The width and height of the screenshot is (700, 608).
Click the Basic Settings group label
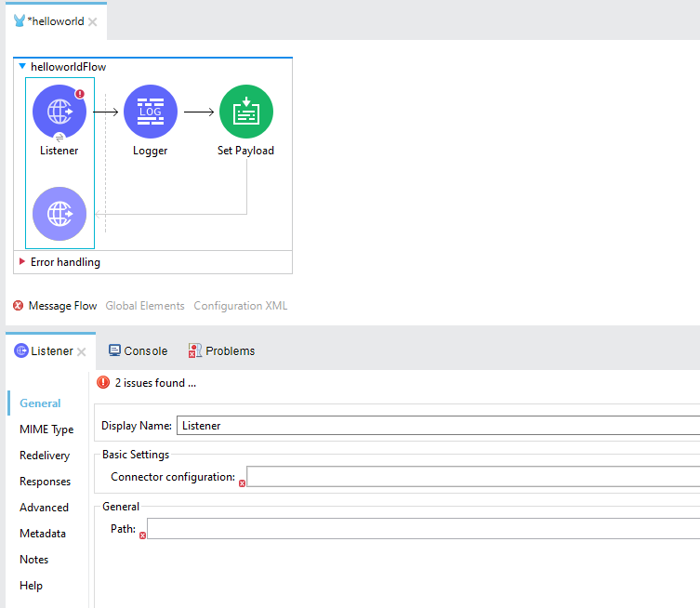coord(136,455)
